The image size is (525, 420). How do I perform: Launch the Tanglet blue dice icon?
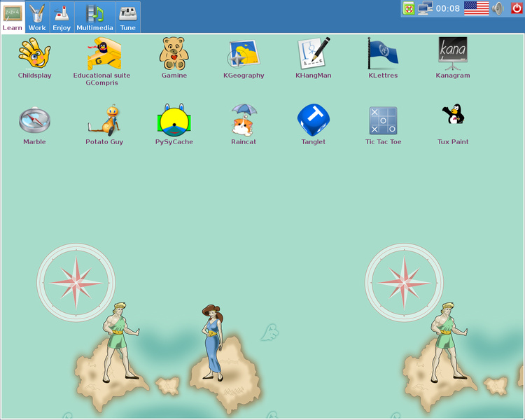pos(314,120)
